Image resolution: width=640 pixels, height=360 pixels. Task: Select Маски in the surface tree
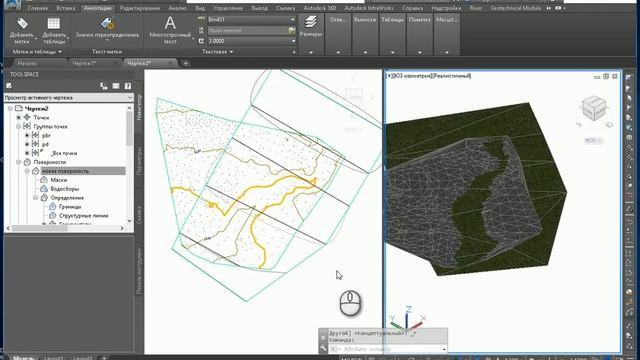click(59, 180)
